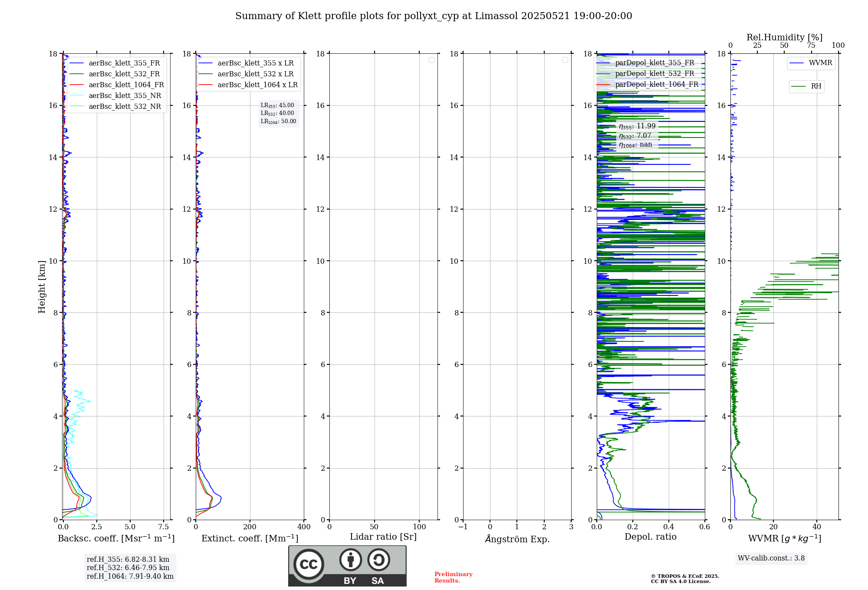
Task: Select legend entry parDepol_klett_1064_FR
Action: coord(647,85)
